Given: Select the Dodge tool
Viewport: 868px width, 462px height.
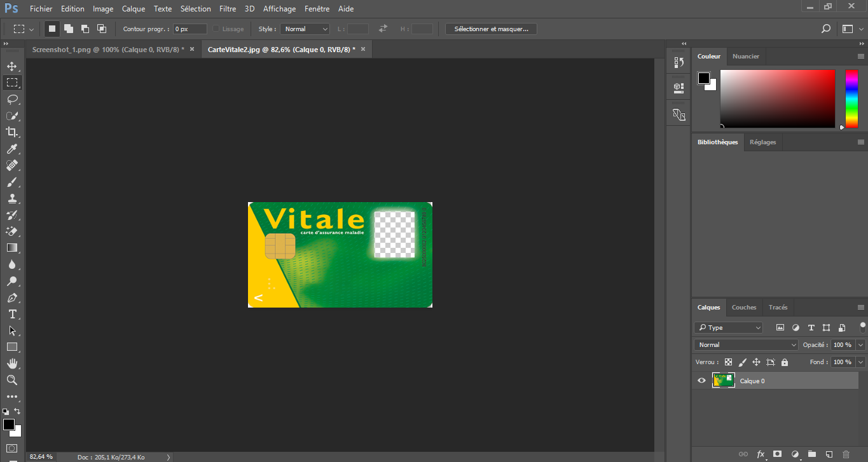Looking at the screenshot, I should pos(11,281).
